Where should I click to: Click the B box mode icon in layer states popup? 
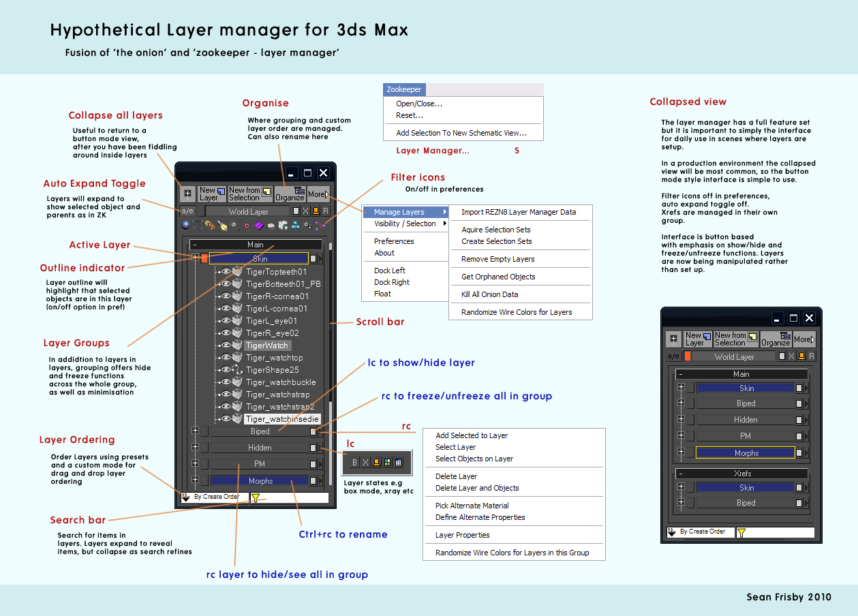[x=354, y=463]
